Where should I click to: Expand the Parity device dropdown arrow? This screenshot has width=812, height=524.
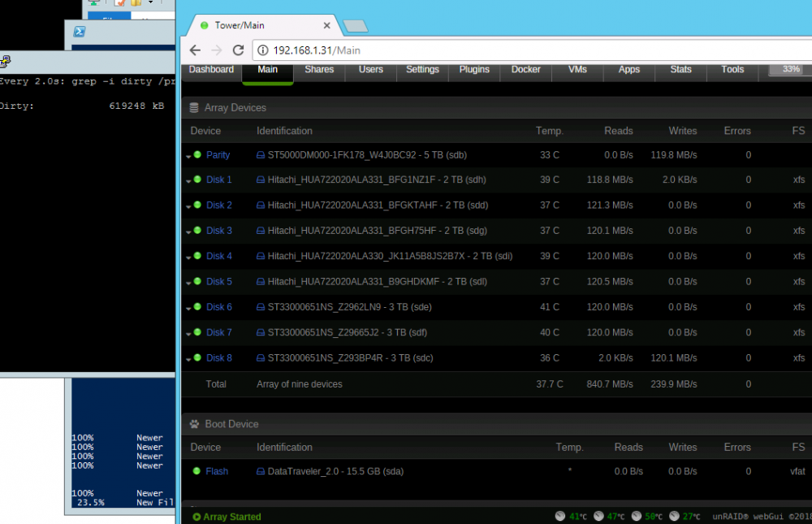pos(188,157)
